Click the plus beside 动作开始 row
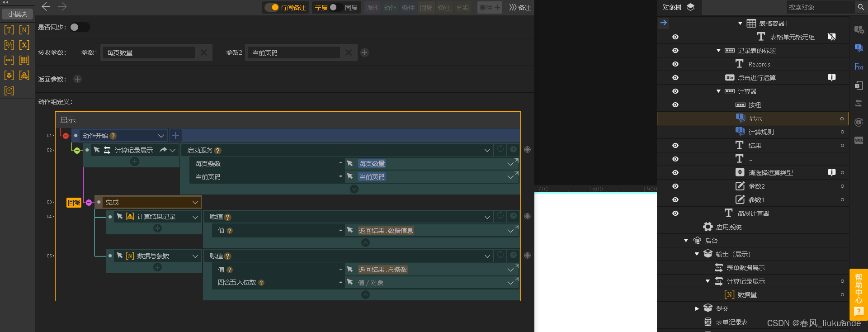Viewport: 868px width, 332px height. [x=176, y=135]
